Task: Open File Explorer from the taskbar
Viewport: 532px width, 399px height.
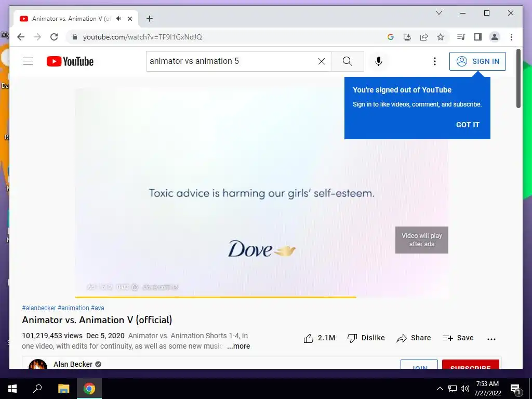Action: [63, 389]
